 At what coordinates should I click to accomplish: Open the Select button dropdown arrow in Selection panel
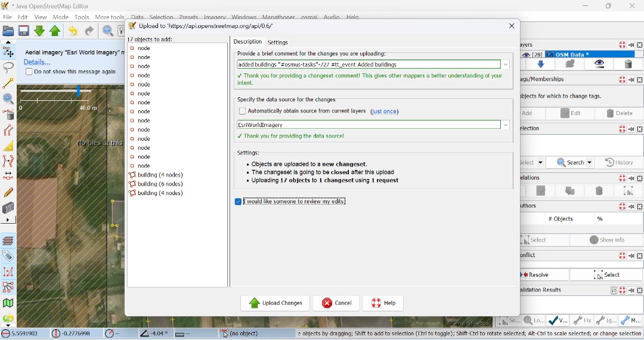tap(540, 163)
